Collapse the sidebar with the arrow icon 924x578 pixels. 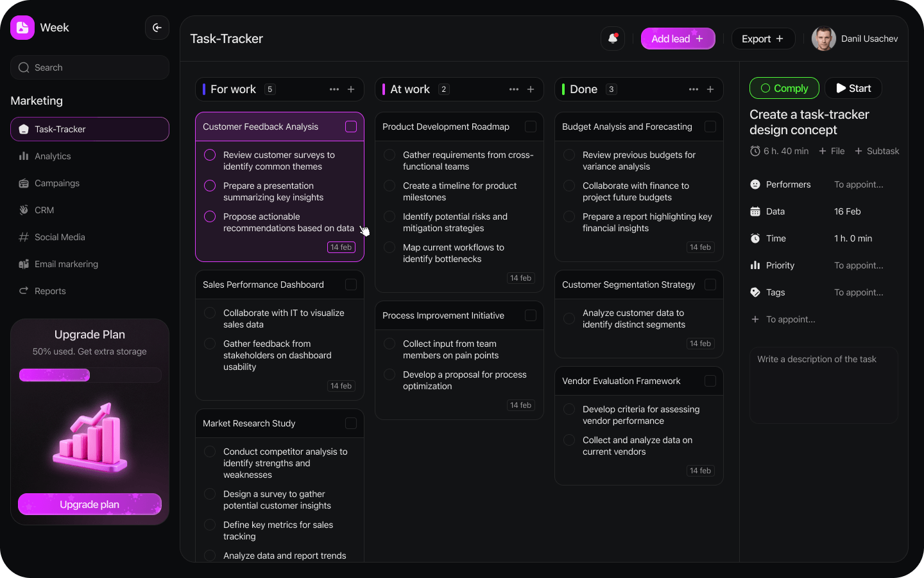click(x=157, y=28)
